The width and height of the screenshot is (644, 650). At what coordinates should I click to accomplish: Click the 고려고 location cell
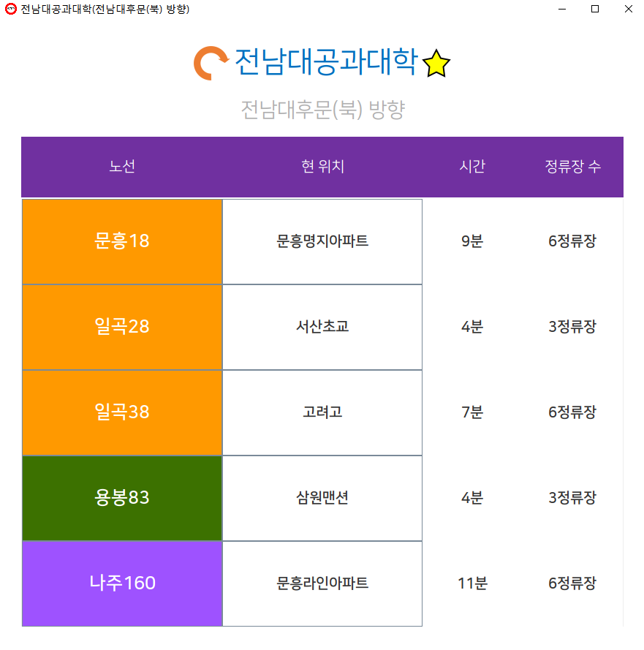click(x=322, y=413)
